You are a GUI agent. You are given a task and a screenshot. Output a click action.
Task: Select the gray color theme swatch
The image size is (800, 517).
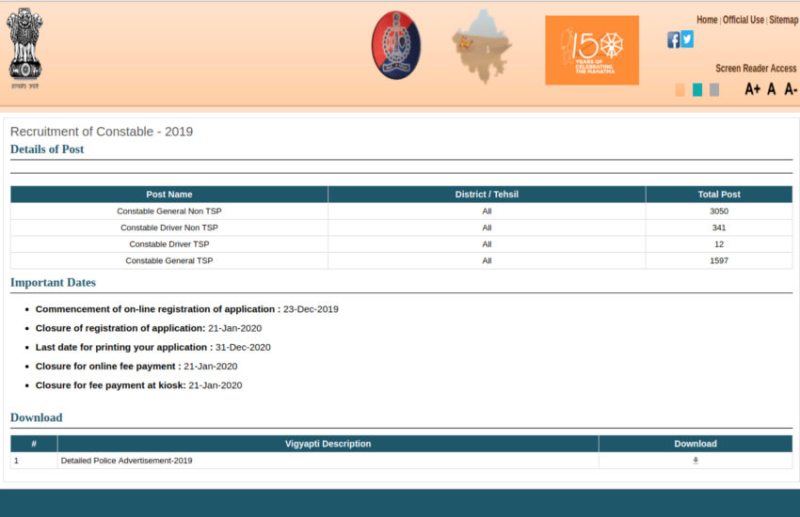[x=714, y=90]
